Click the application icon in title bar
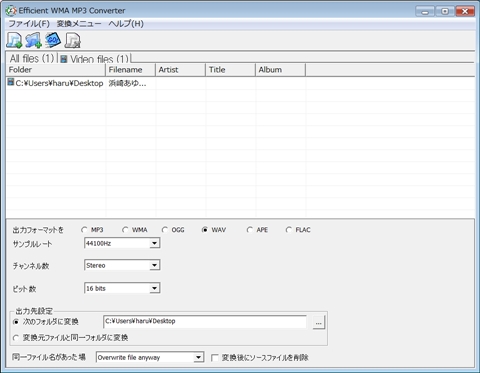 pyautogui.click(x=11, y=11)
